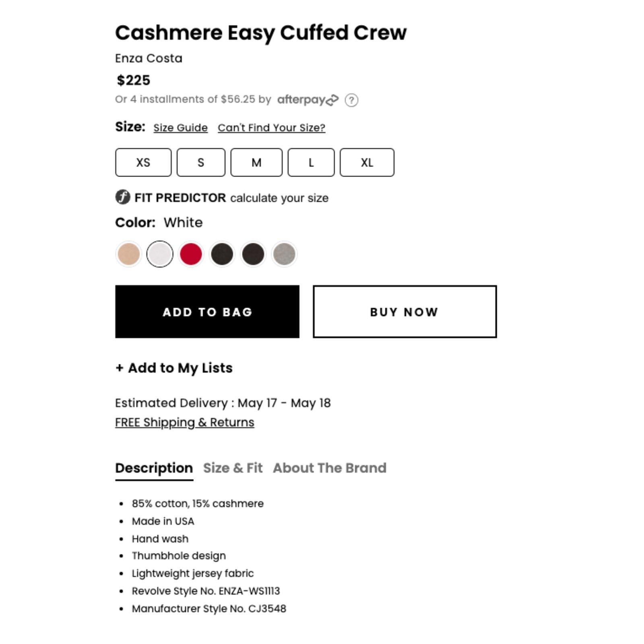644x644 pixels.
Task: Pick the red color swatch
Action: tap(191, 254)
